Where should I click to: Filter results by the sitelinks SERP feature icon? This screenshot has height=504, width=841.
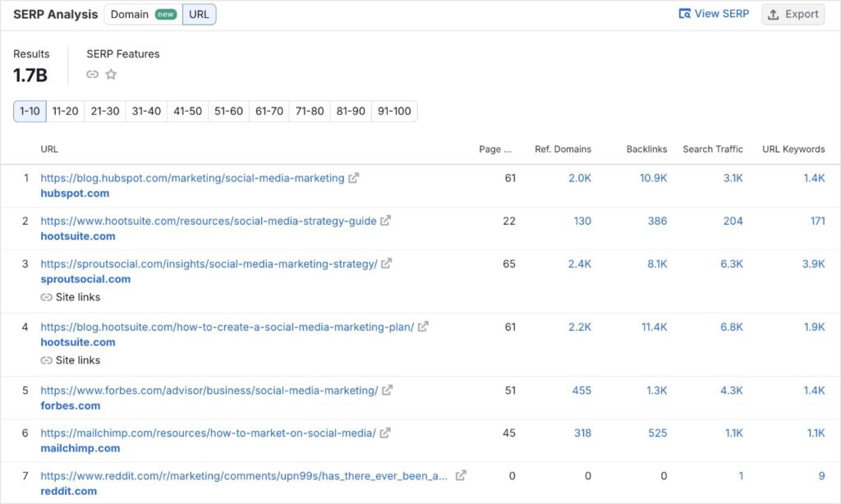click(92, 74)
